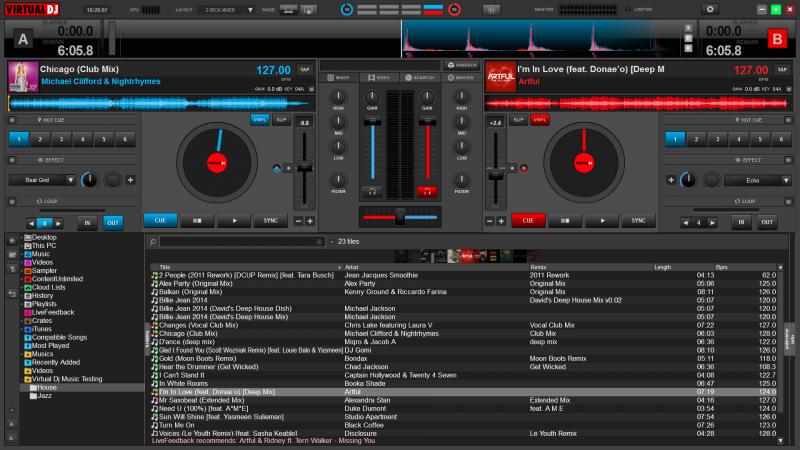Open EFFECT options menu on deck B
Image resolution: width=800 pixels, height=450 pixels.
788,160
